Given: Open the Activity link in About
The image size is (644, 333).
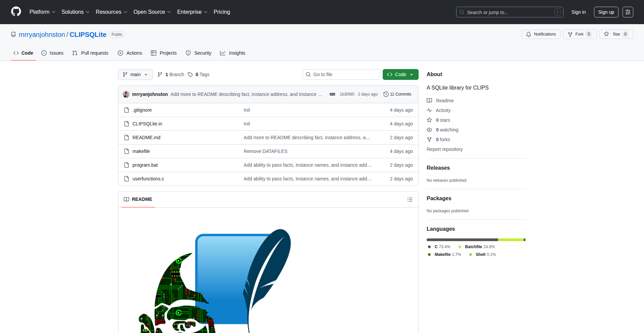Looking at the screenshot, I should coord(439,110).
